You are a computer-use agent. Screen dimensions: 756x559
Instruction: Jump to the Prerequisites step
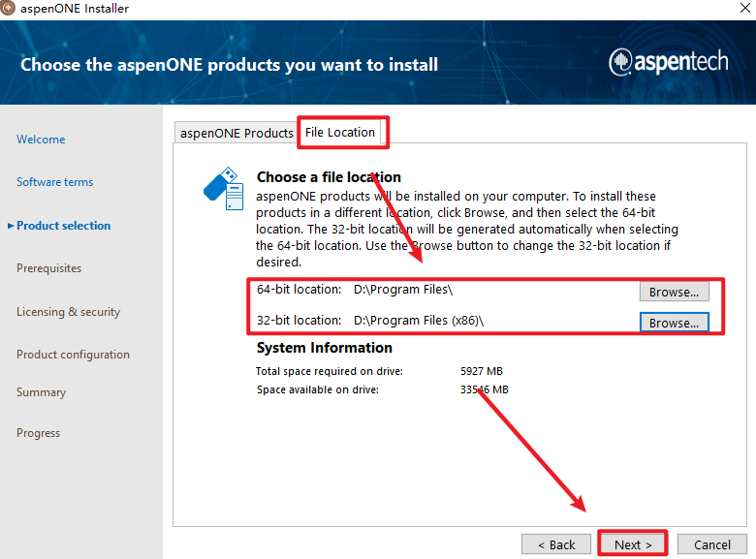coord(48,268)
